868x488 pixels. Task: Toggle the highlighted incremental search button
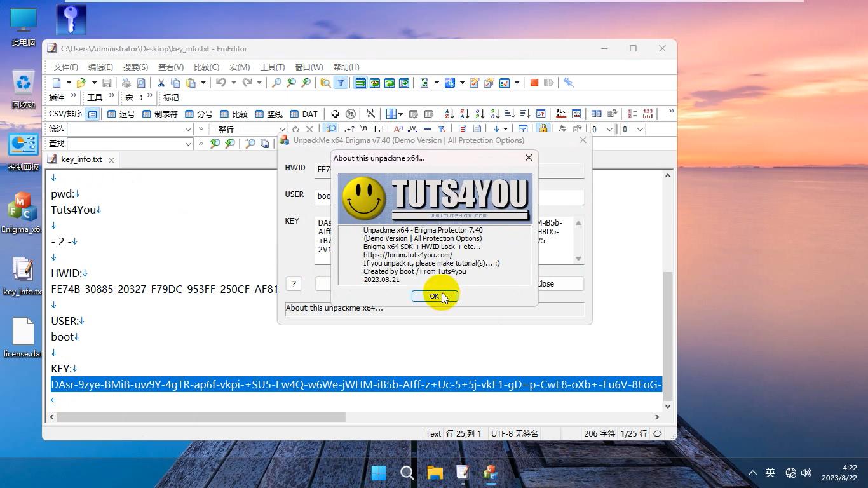[330, 129]
